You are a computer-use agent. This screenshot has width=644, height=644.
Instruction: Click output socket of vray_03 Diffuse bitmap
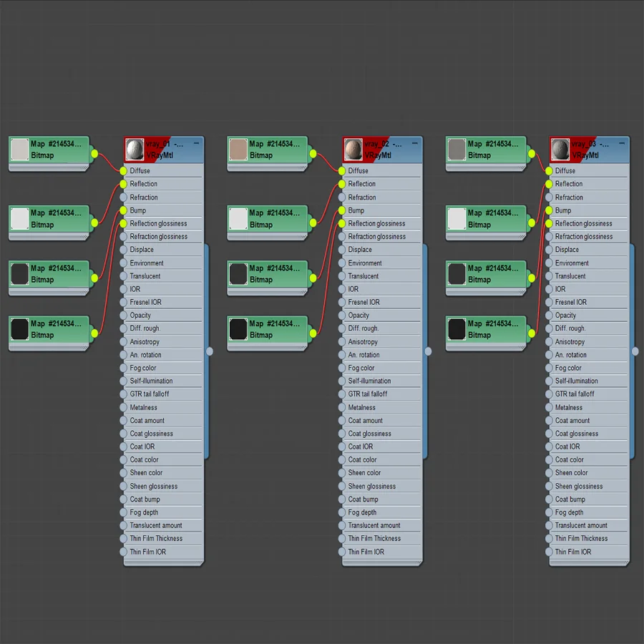coord(532,154)
